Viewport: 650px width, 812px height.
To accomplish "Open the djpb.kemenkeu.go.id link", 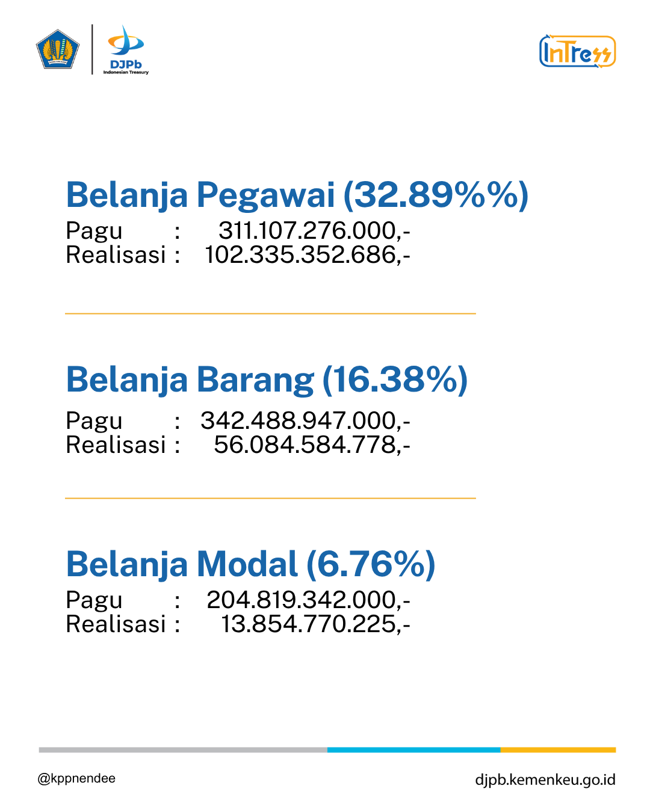I will (545, 780).
